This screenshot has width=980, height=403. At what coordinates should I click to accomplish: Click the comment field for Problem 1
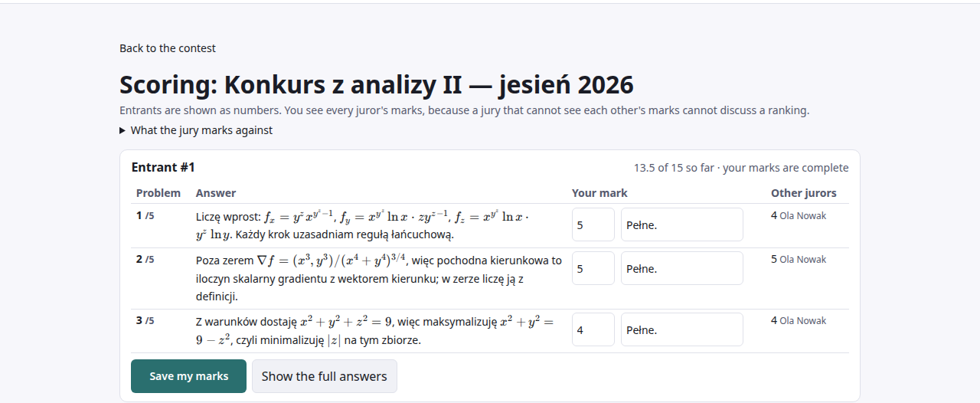pos(682,224)
